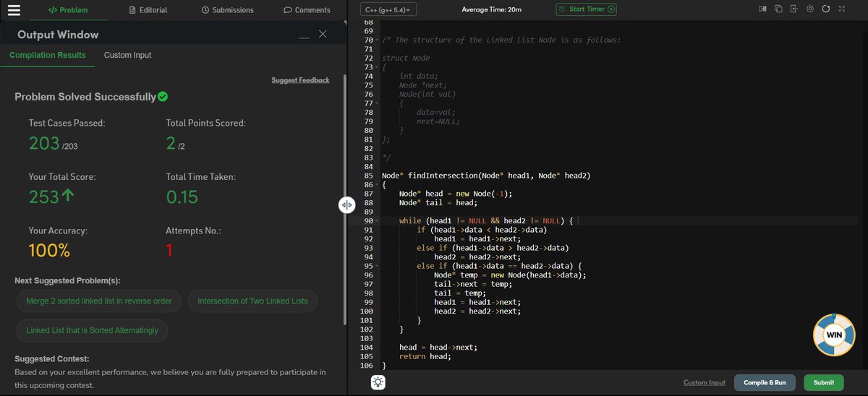Collapse function body fold at line 86
Screen dimensions: 868x396
point(378,185)
